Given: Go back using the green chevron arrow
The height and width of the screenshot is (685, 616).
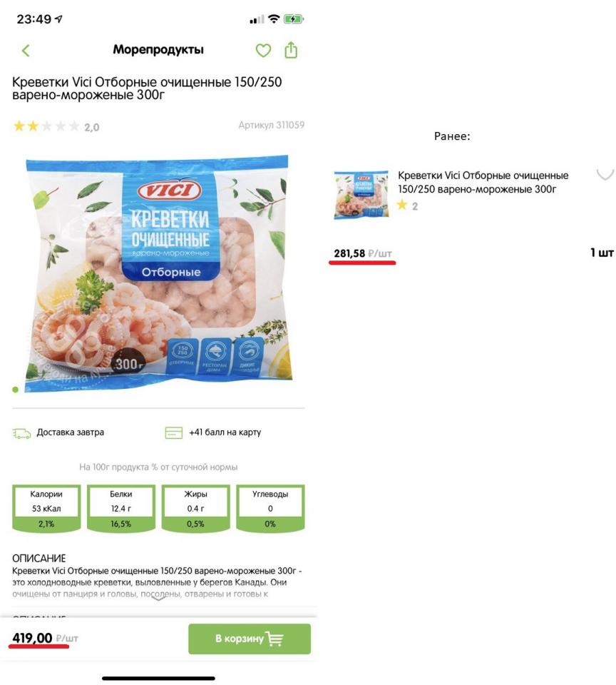Looking at the screenshot, I should point(26,51).
